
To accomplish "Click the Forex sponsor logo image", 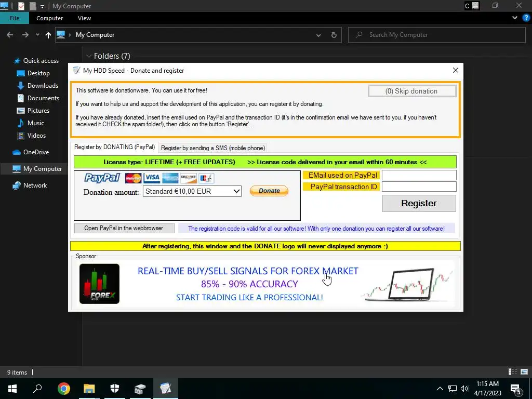I will click(x=99, y=284).
